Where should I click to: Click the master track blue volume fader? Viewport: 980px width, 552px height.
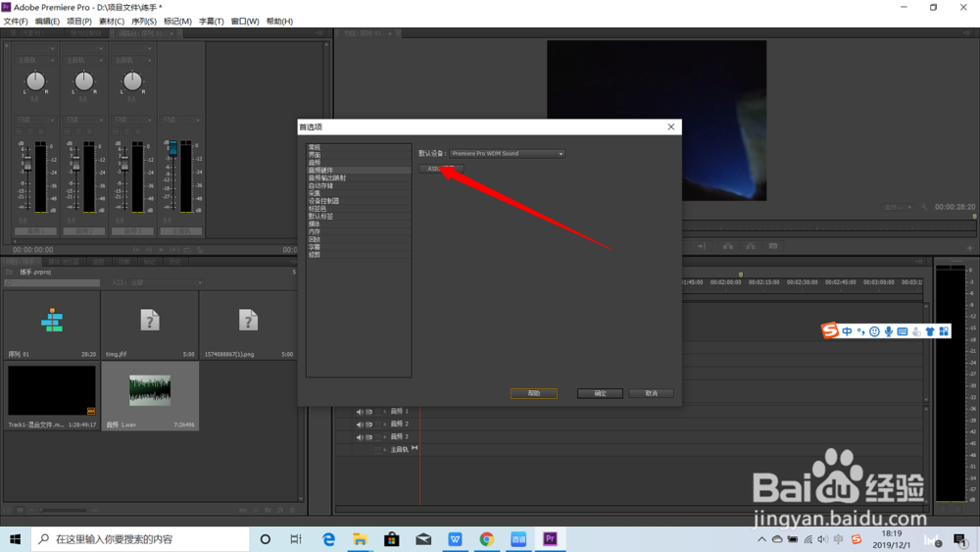173,149
